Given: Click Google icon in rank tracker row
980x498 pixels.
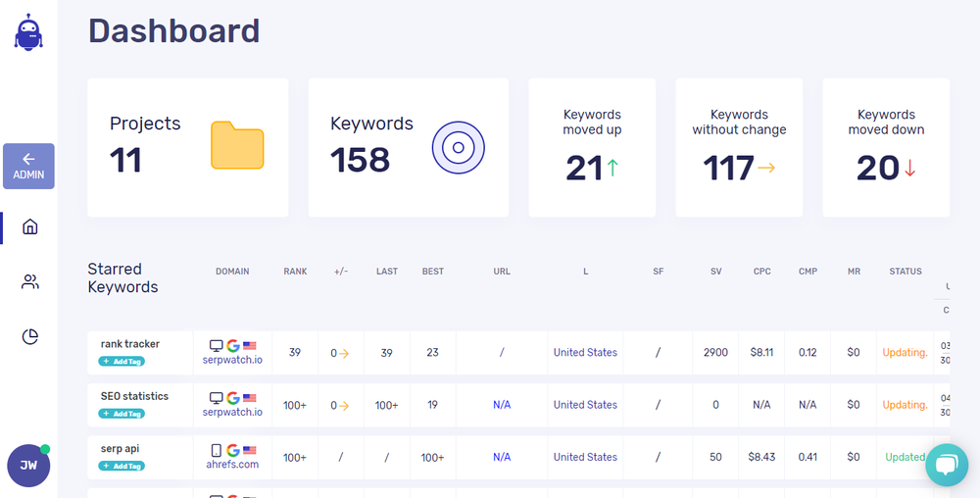Looking at the screenshot, I should pos(233,345).
